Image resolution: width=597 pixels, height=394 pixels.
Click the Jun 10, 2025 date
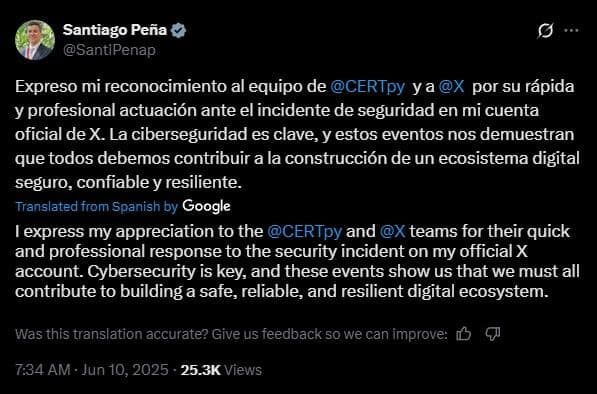tap(125, 370)
